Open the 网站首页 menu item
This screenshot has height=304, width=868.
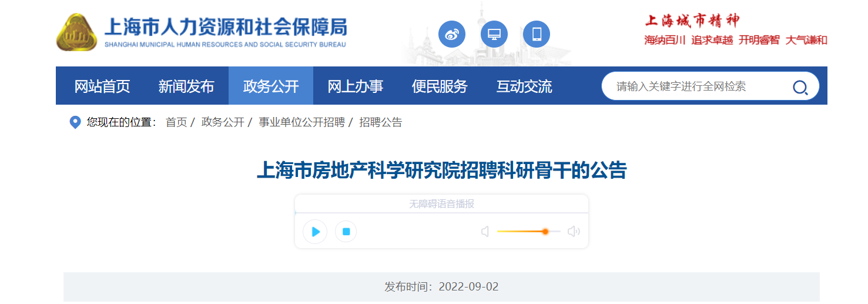[x=102, y=86]
